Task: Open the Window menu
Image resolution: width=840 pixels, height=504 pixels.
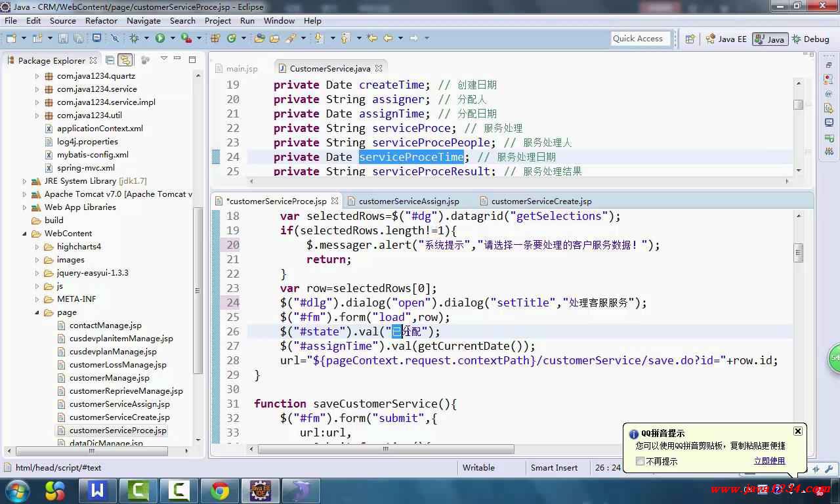Action: (x=279, y=20)
